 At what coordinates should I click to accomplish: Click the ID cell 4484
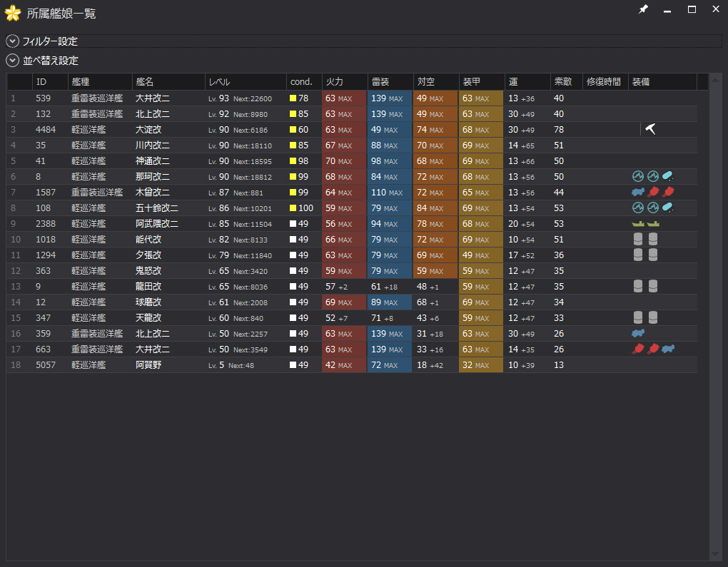[x=46, y=130]
